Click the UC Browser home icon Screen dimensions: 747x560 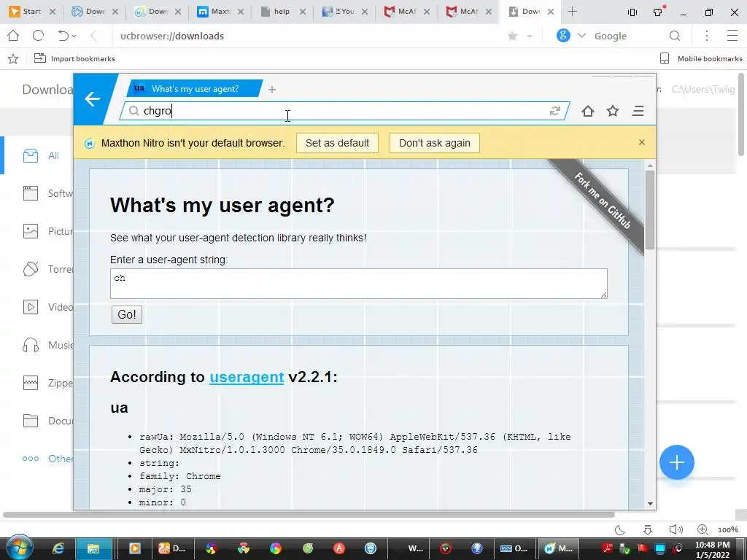(x=13, y=36)
